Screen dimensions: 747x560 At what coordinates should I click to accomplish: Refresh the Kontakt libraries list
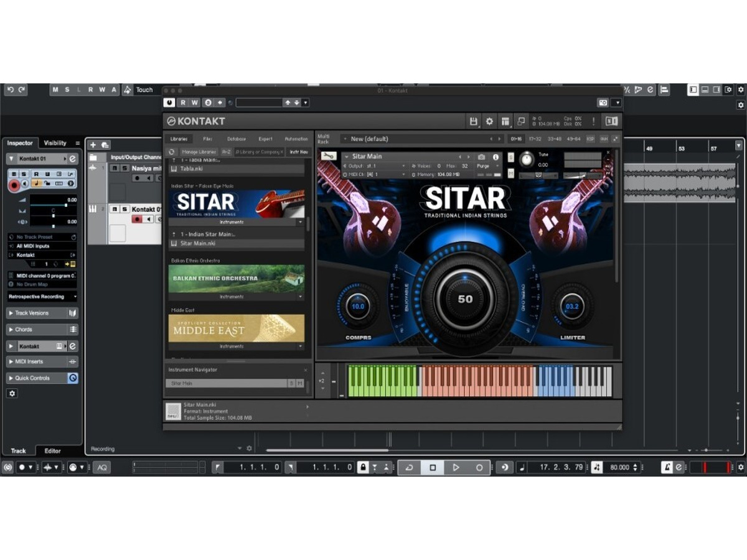pos(172,152)
